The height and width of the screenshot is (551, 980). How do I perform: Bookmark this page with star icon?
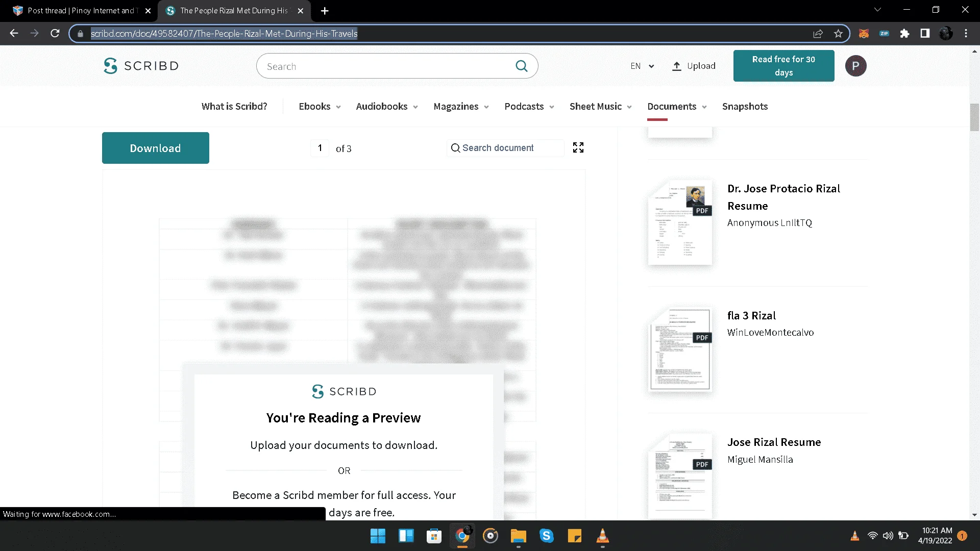(838, 34)
